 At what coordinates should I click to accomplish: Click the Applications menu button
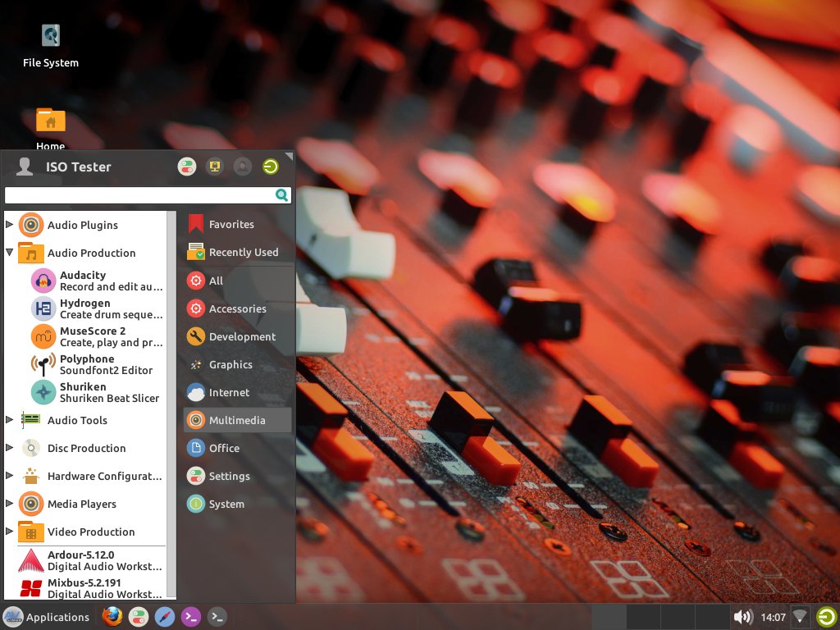[x=47, y=617]
